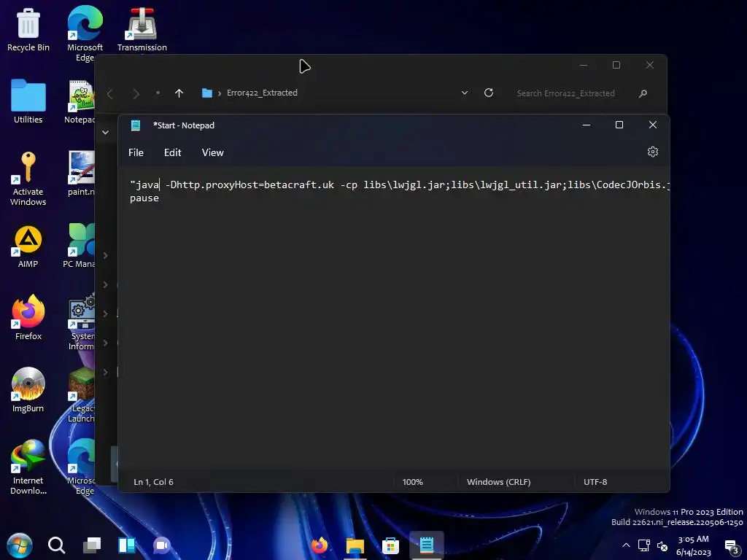The image size is (747, 560).
Task: Open the AIMP desktop shortcut
Action: pyautogui.click(x=28, y=246)
